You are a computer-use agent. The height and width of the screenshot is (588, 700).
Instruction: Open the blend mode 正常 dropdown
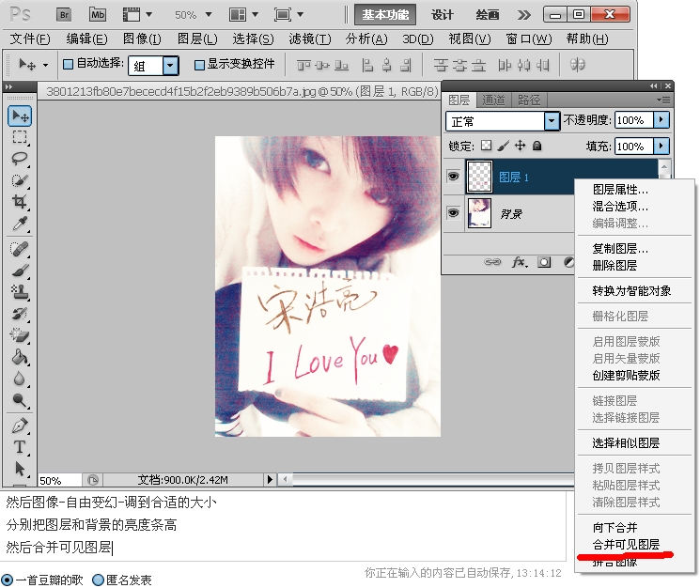point(552,121)
